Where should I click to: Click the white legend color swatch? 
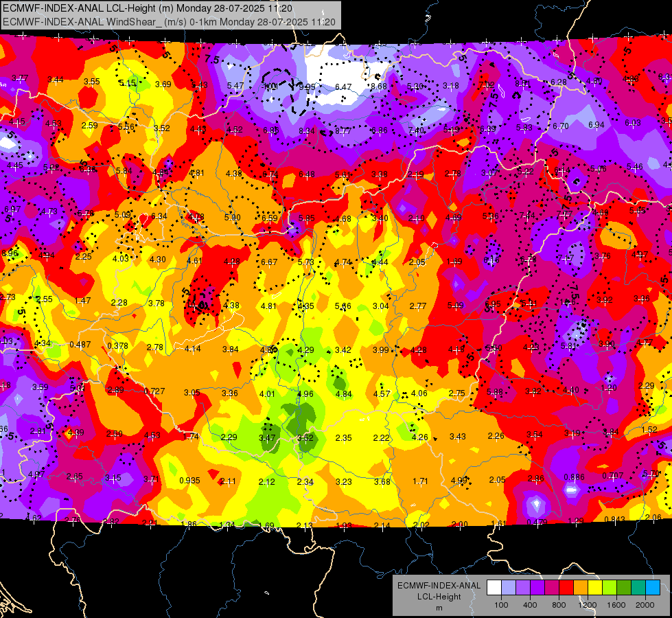(494, 587)
